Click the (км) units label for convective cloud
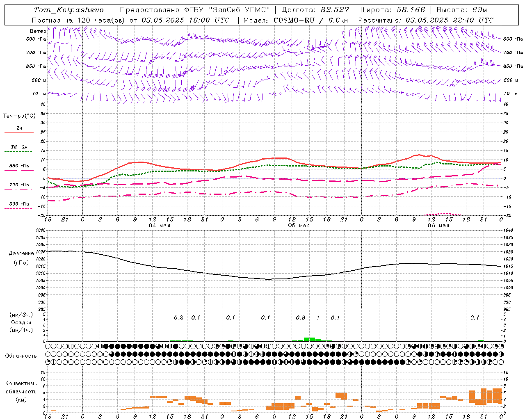The height and width of the screenshot is (420, 525). pos(21,399)
